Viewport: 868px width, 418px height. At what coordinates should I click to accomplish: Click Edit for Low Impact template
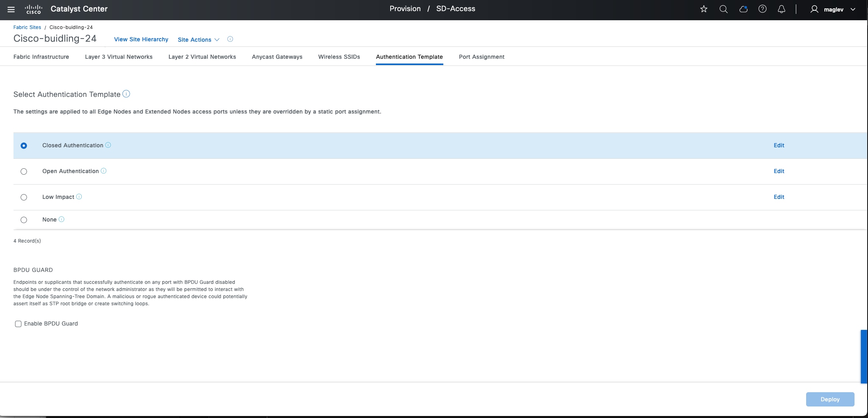(779, 197)
